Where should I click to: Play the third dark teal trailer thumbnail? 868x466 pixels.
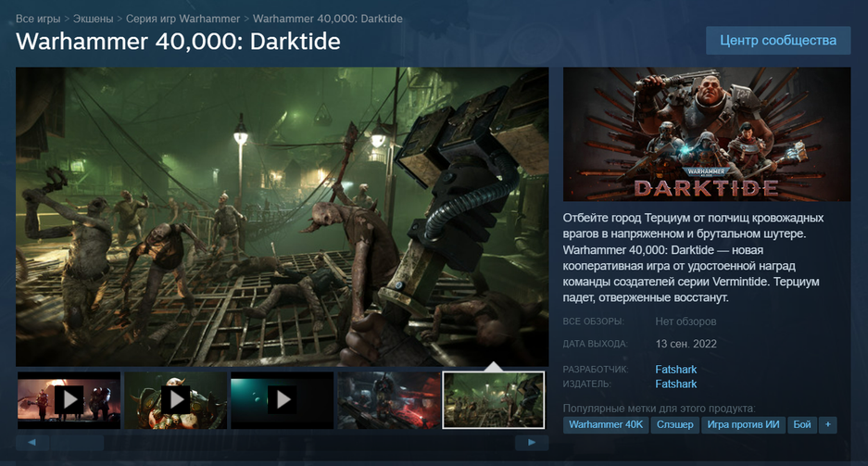tap(283, 399)
